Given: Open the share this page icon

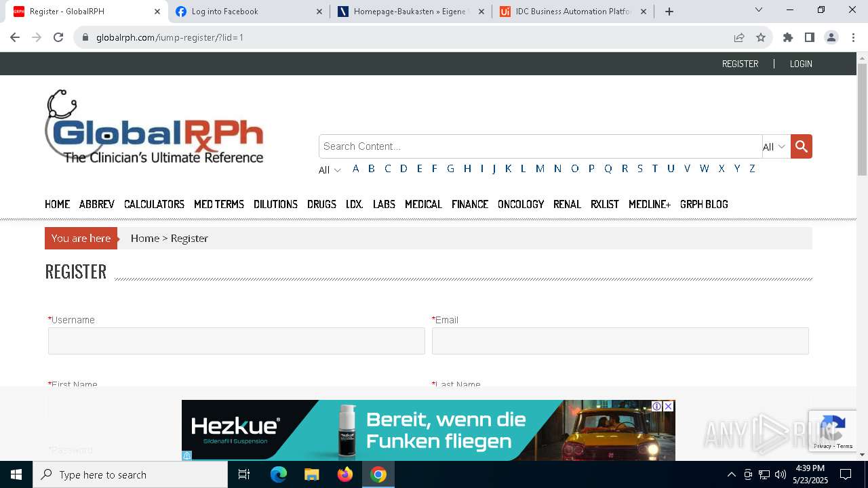Looking at the screenshot, I should point(739,37).
